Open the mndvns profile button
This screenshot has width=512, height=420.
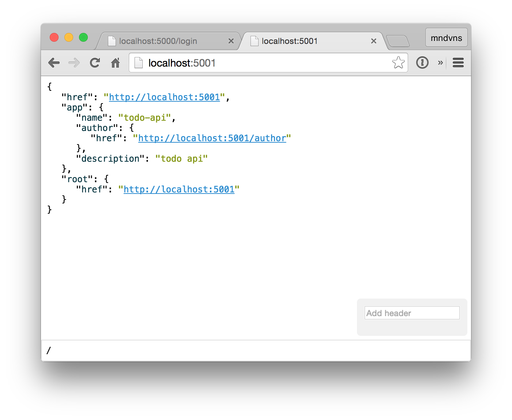446,38
